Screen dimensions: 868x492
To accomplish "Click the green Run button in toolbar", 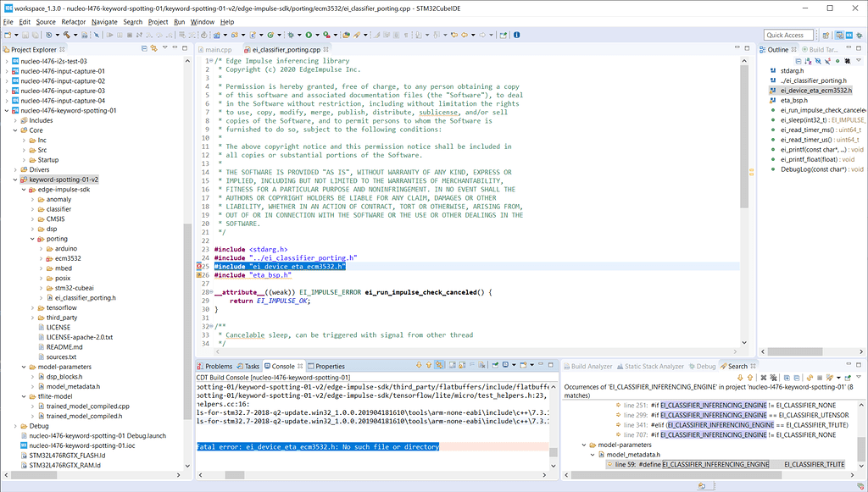I will click(308, 36).
